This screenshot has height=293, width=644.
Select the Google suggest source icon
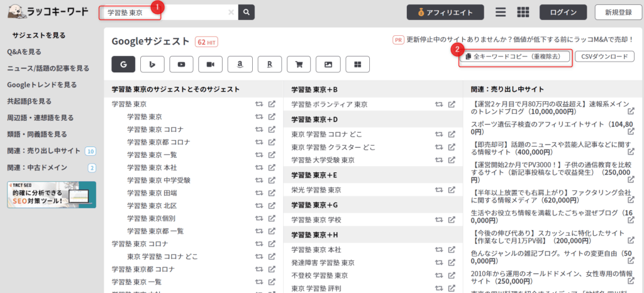(x=124, y=64)
